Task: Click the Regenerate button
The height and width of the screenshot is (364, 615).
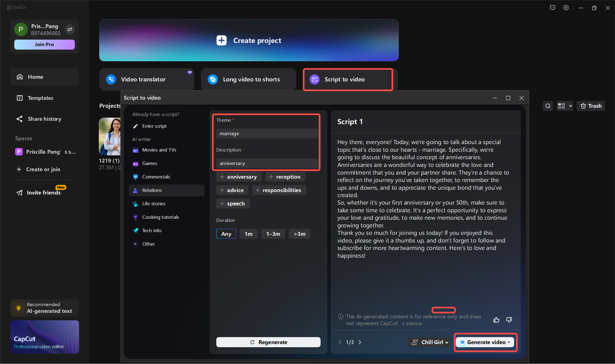Action: pos(268,342)
